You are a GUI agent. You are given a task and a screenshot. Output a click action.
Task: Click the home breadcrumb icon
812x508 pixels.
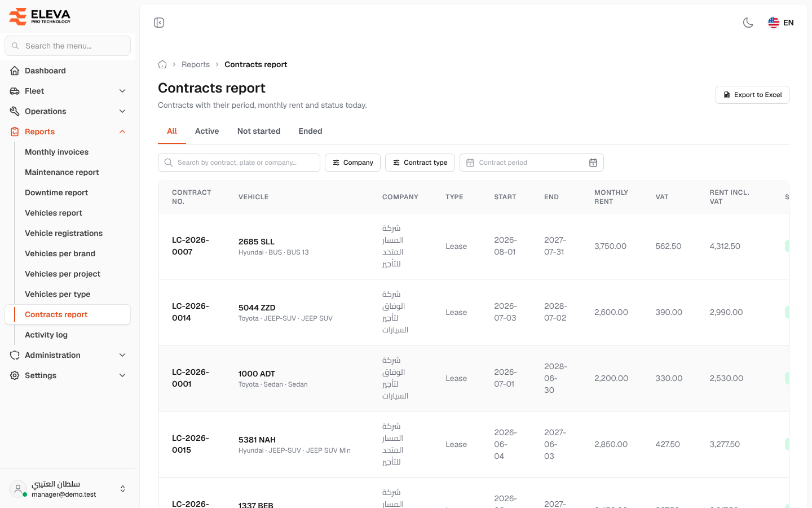pos(162,64)
